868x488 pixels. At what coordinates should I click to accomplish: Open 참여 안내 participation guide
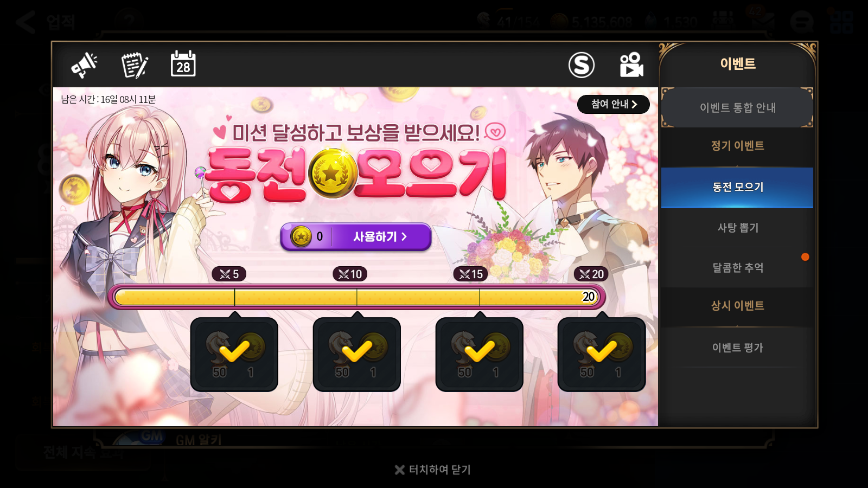[613, 104]
